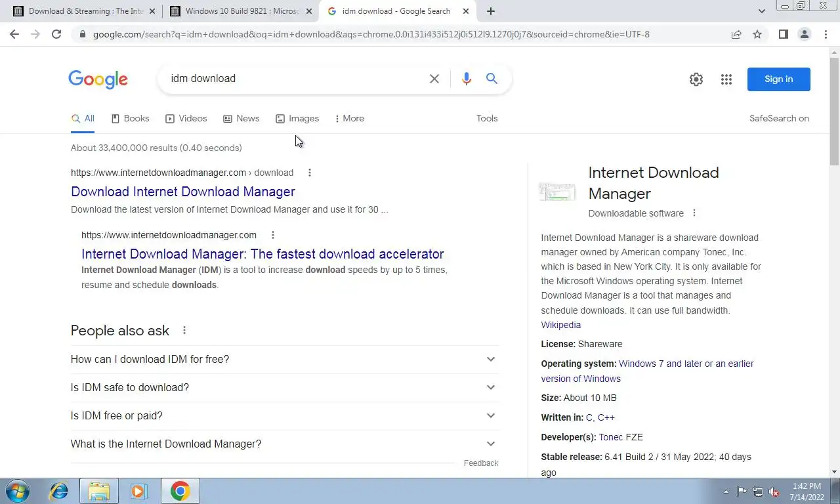Click the Chrome taskbar icon
840x504 pixels.
pyautogui.click(x=180, y=491)
